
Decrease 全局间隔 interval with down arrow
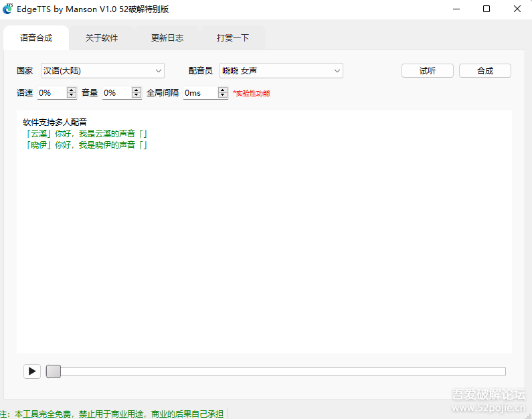coord(223,95)
